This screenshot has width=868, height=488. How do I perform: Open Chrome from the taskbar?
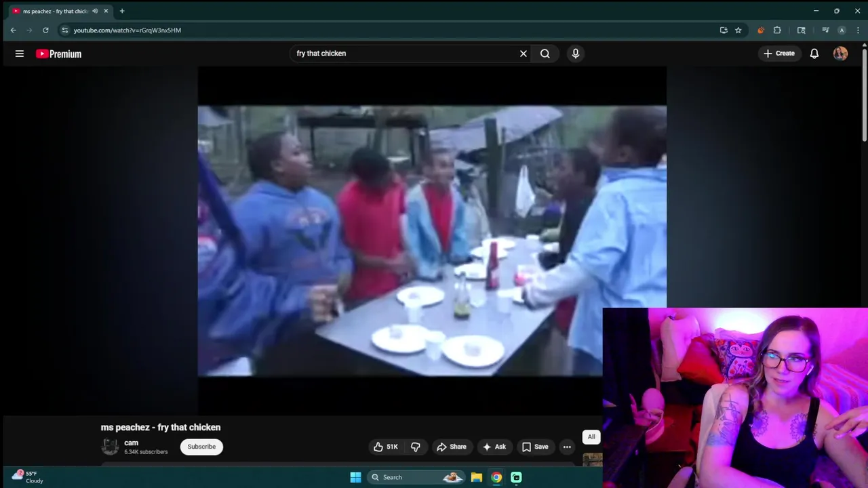click(496, 477)
